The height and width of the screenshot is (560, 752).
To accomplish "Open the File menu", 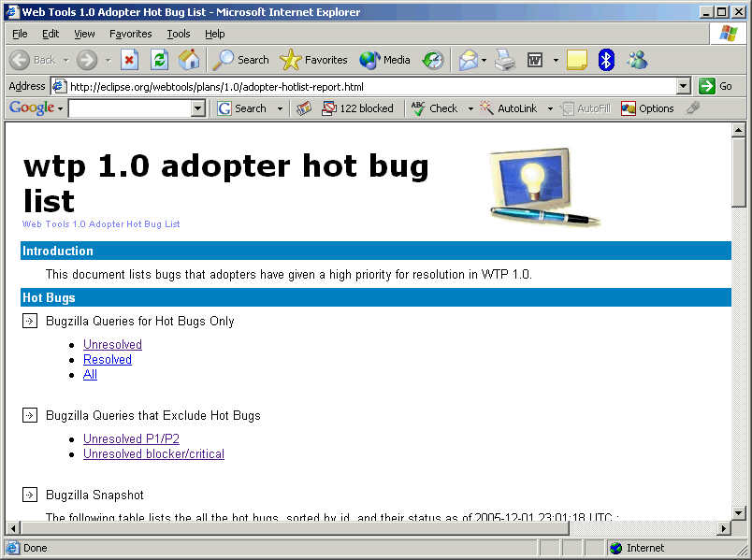I will pos(20,34).
